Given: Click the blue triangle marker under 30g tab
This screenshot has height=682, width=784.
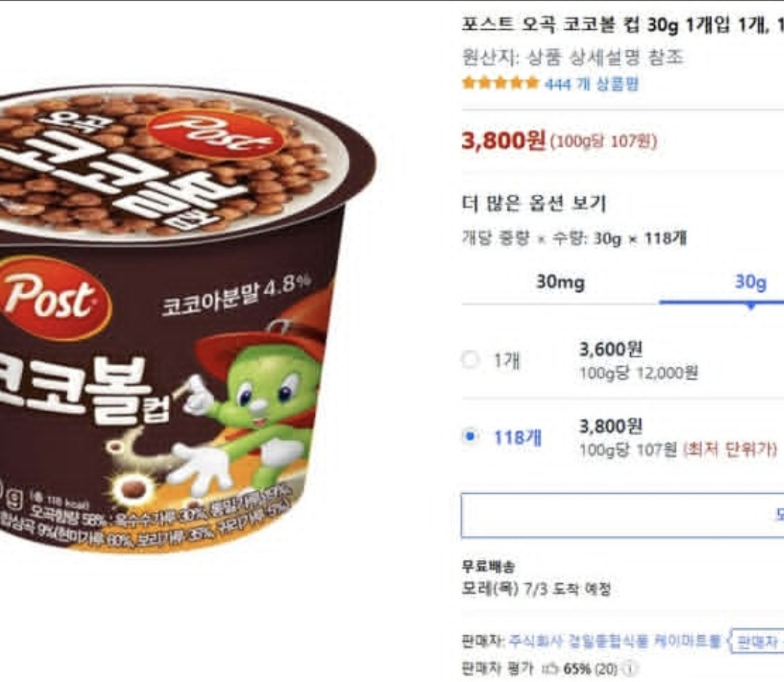Looking at the screenshot, I should 751,307.
